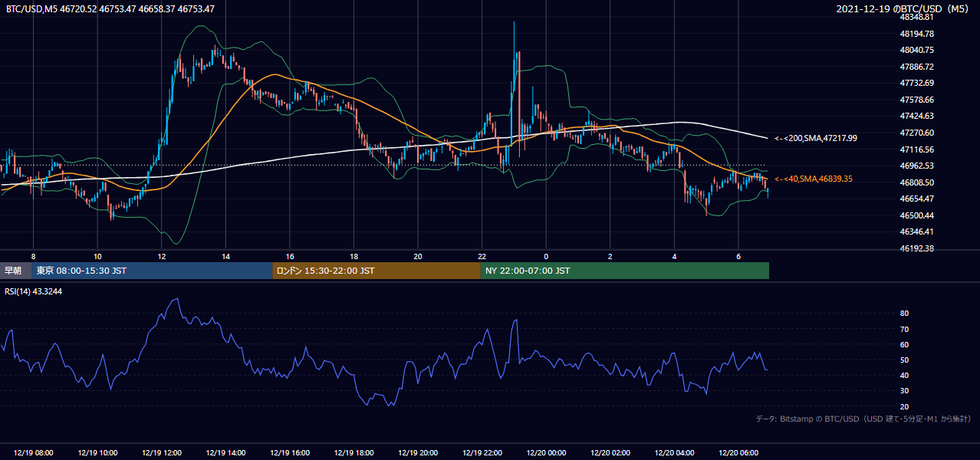Image resolution: width=980 pixels, height=460 pixels.
Task: Click RSI scale label 20
Action: pos(905,406)
